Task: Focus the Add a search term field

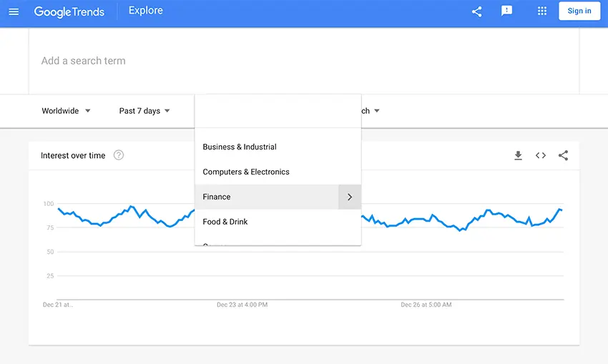Action: point(304,61)
